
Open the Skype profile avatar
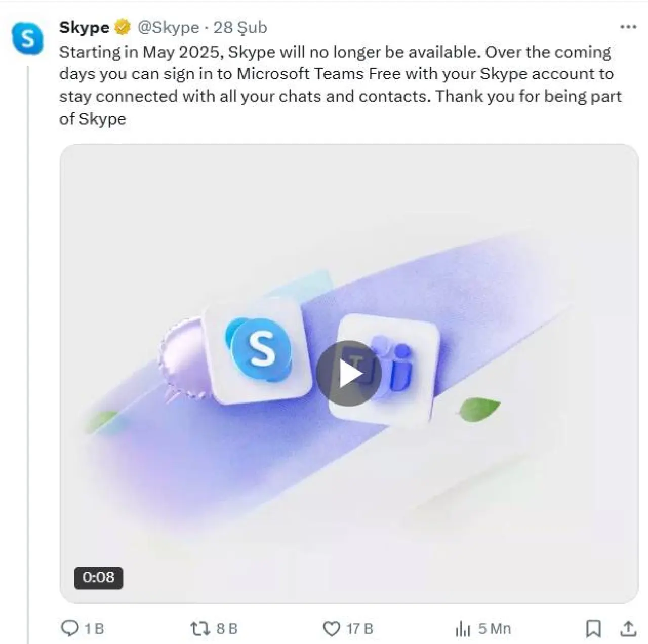27,38
